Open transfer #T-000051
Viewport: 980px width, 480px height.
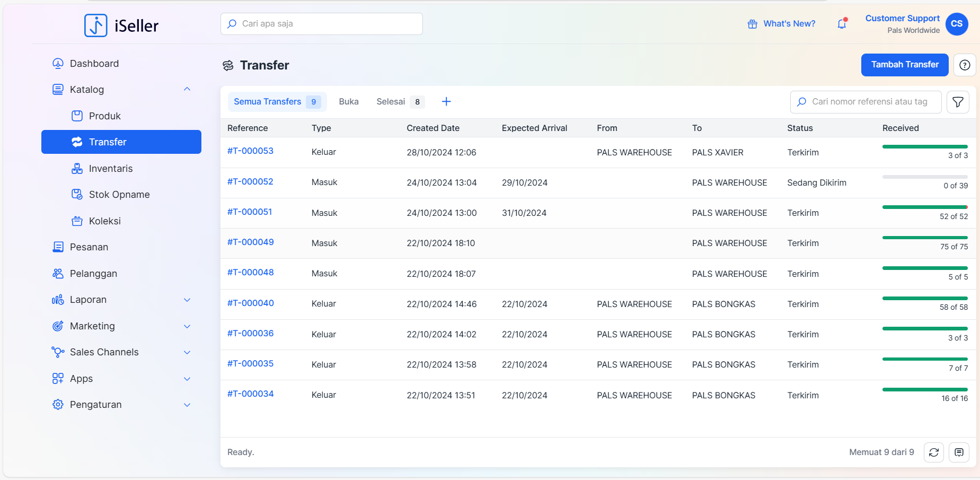[250, 212]
